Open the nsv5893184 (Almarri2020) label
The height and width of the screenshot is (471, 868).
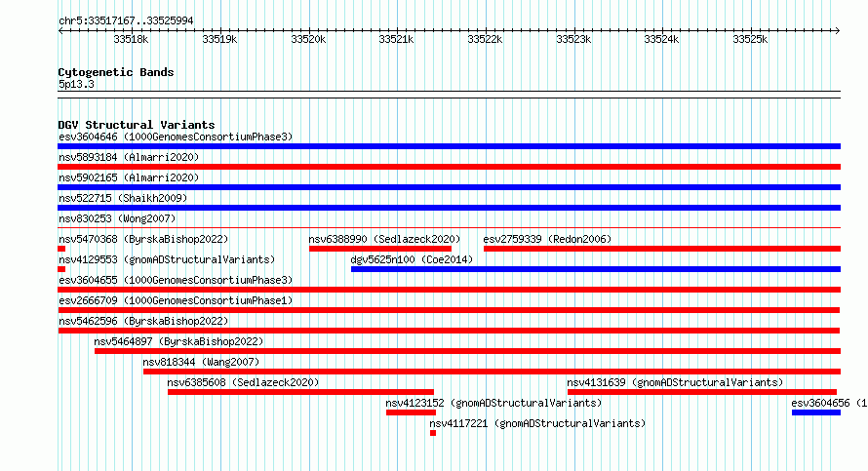click(x=129, y=157)
